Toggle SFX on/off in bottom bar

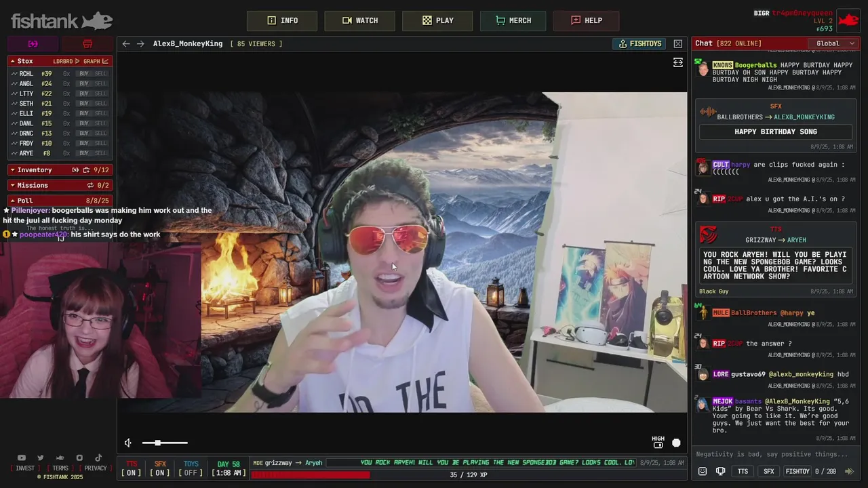[160, 468]
